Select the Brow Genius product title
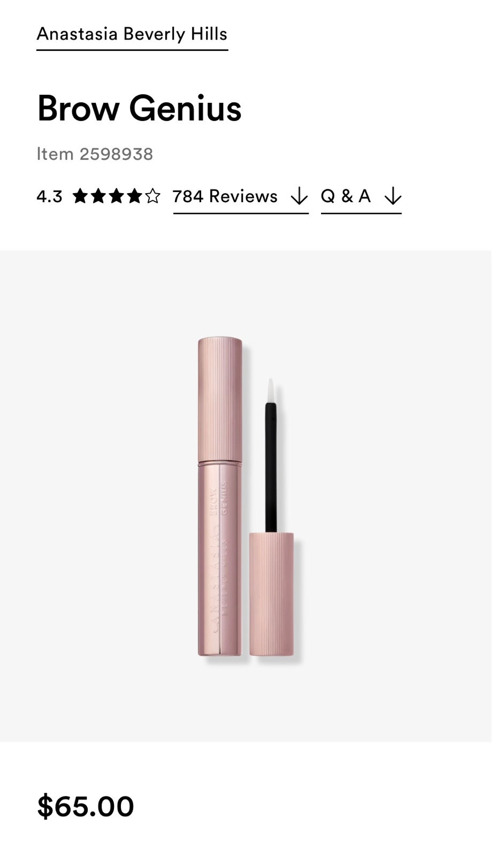The width and height of the screenshot is (504, 856). click(x=139, y=109)
